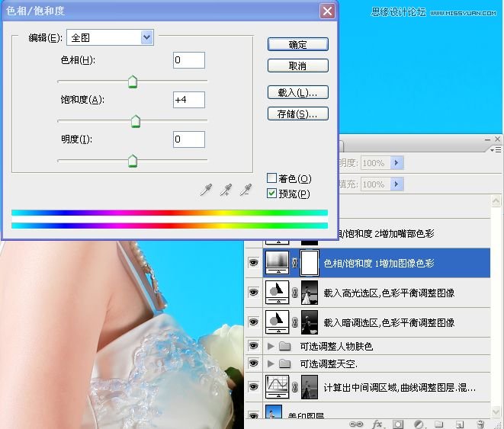Screen dimensions: 504x429
Task: Click curves icon of 计算出中间调区域 layer
Action: [278, 387]
